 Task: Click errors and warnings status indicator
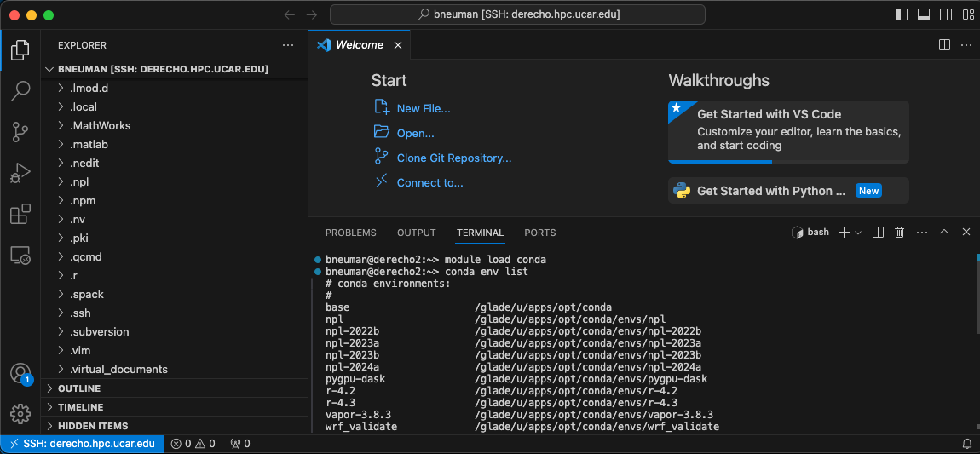click(x=193, y=444)
